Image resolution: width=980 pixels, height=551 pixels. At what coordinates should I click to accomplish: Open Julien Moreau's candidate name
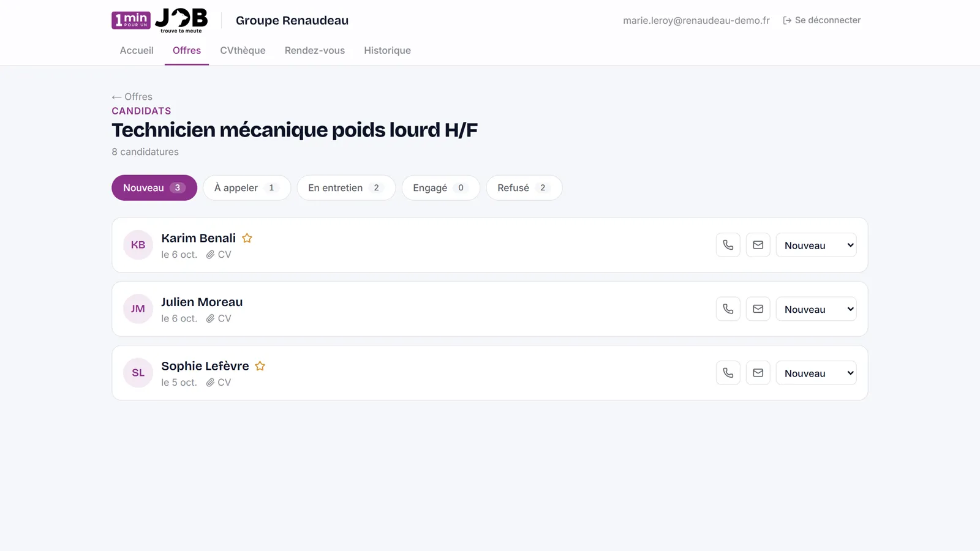pyautogui.click(x=202, y=302)
